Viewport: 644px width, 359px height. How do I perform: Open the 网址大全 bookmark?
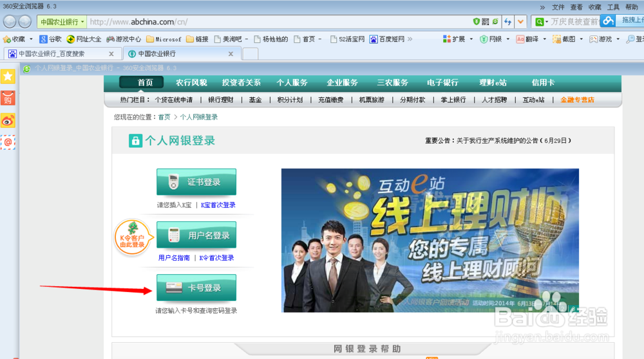pyautogui.click(x=84, y=39)
